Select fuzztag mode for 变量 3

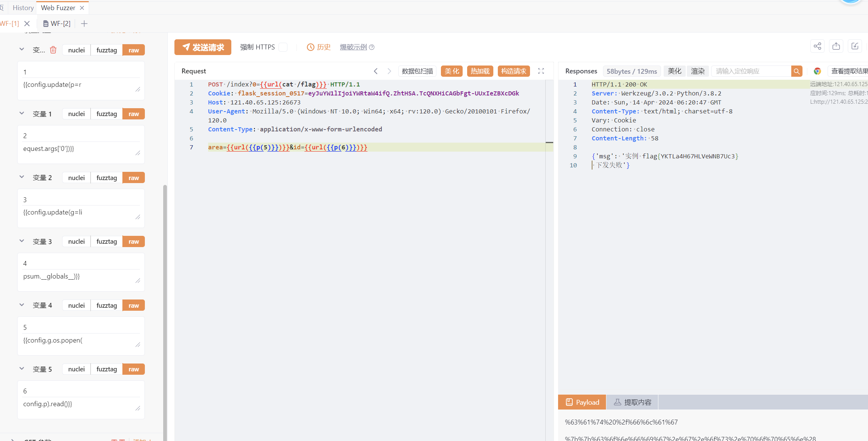coord(107,241)
